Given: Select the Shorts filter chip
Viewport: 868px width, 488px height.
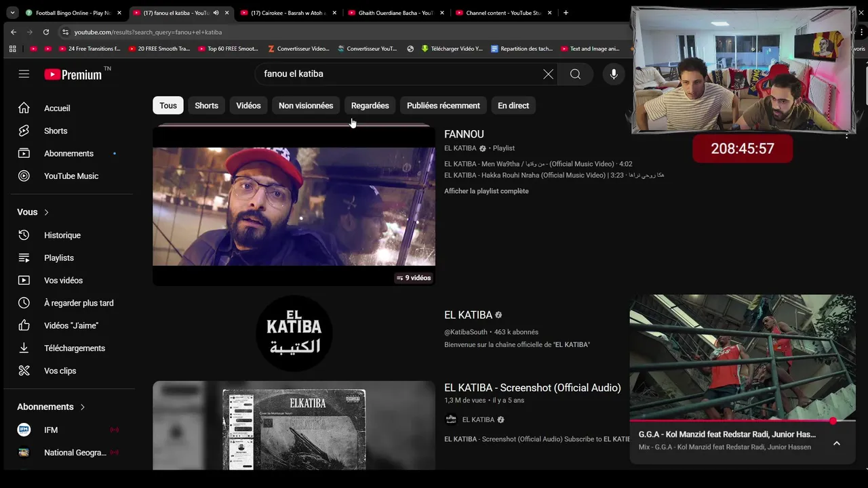Looking at the screenshot, I should [x=206, y=106].
